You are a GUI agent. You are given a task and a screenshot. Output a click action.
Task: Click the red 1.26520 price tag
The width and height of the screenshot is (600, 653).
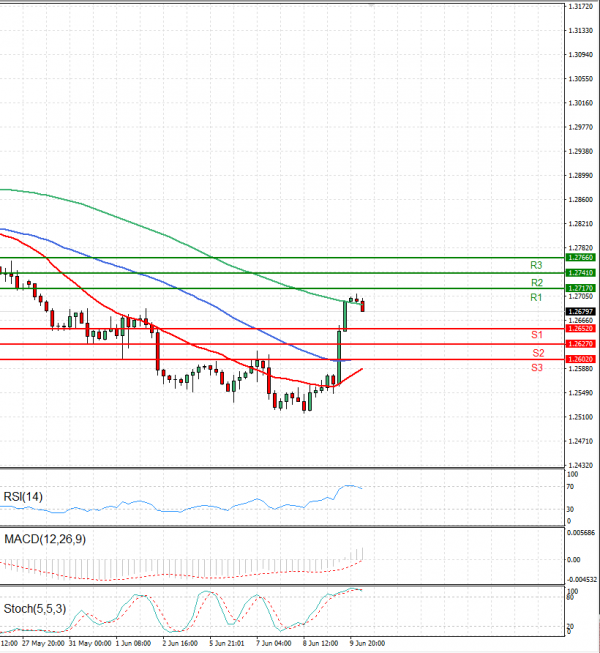click(x=580, y=329)
